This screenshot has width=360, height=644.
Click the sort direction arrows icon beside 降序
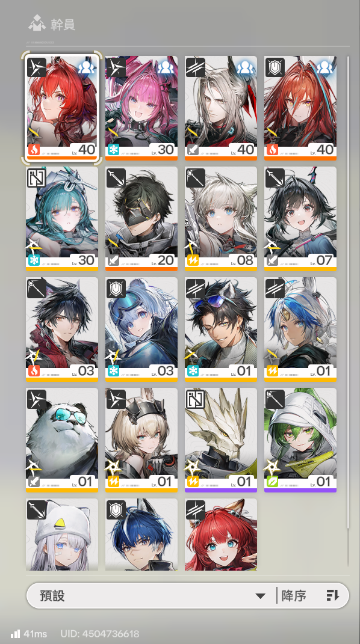coord(332,595)
